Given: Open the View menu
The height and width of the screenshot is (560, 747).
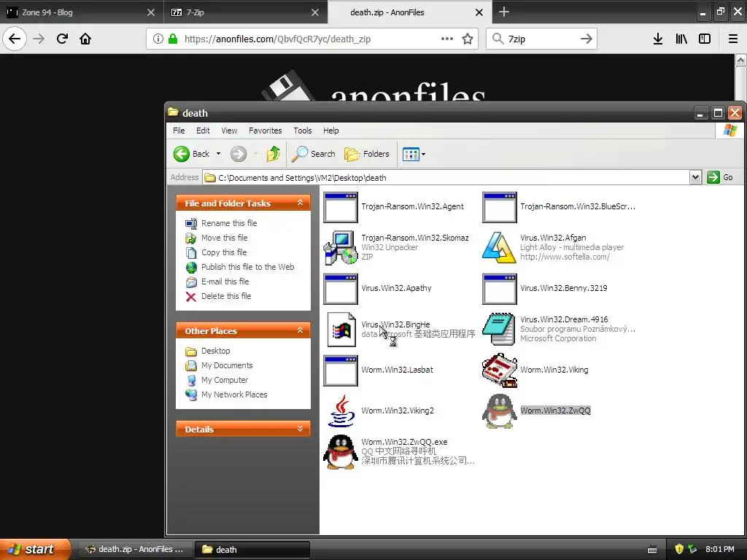Looking at the screenshot, I should [229, 131].
